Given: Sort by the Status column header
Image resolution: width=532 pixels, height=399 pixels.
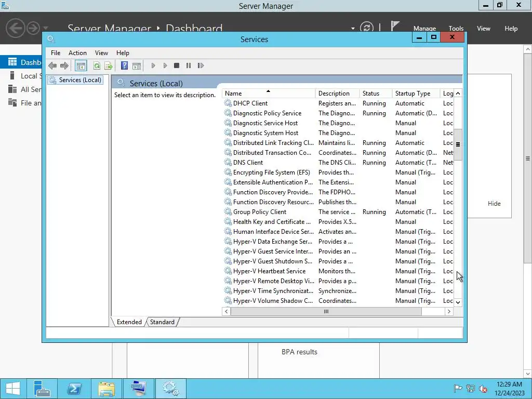Looking at the screenshot, I should point(375,94).
